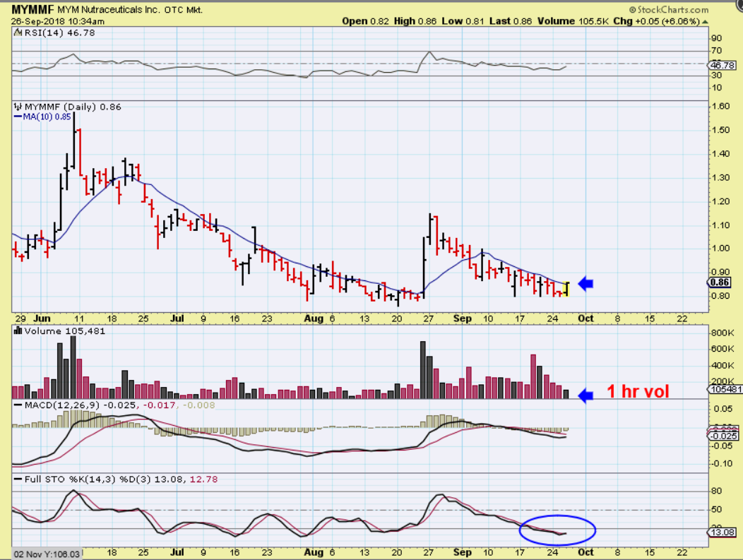
Task: Click the MYM Nutraceuticals Inc. company name
Action: point(109,9)
